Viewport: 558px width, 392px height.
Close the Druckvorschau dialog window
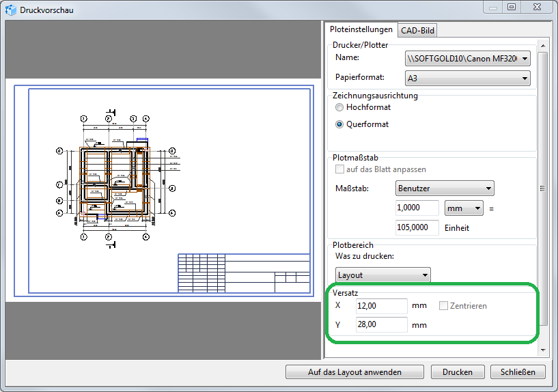tap(534, 7)
